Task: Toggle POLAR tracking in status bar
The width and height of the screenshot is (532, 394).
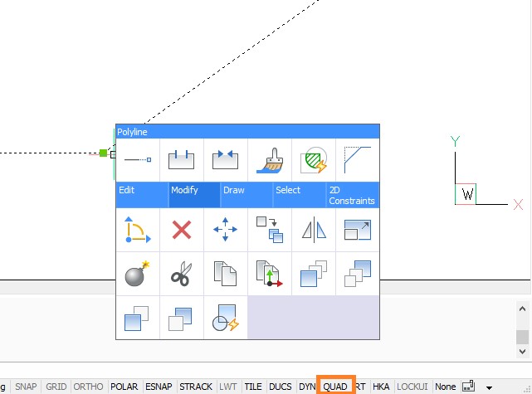Action: coord(124,387)
